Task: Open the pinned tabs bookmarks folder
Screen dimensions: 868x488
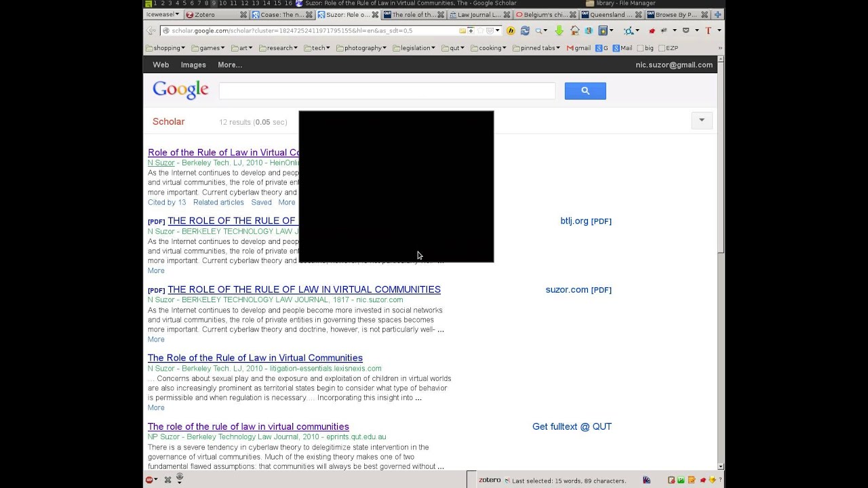Action: (x=536, y=48)
